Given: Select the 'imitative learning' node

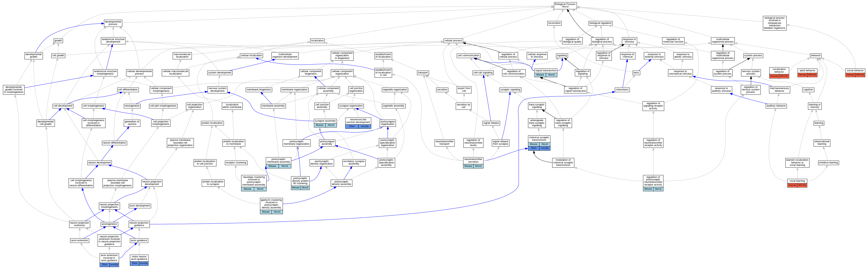Looking at the screenshot, I should (828, 163).
